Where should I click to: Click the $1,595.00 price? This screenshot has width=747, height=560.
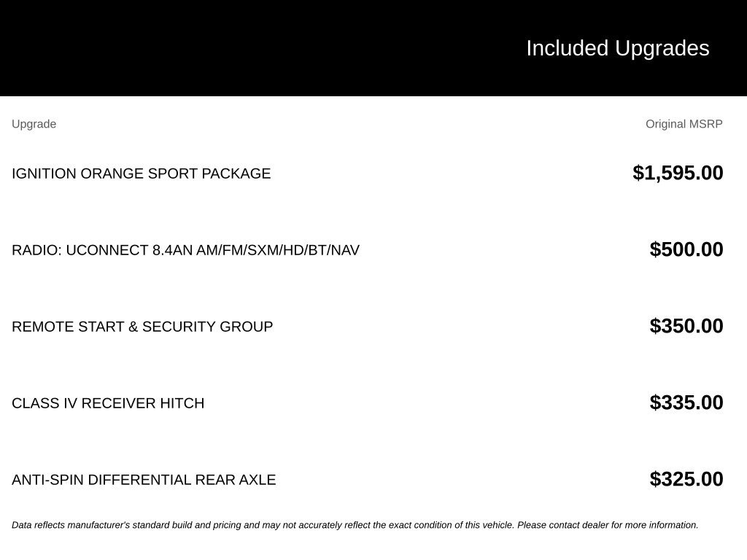tap(678, 173)
